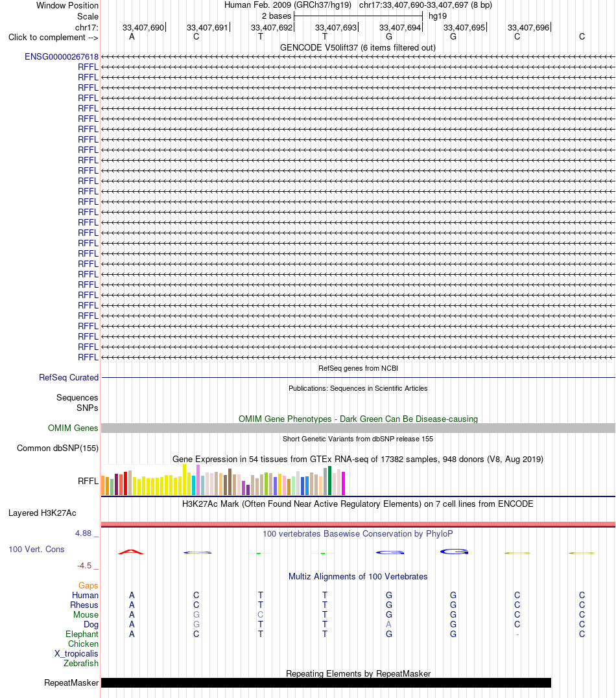The image size is (616, 698).
Task: Open 100 vertebrates Basewise Conservation by PhyloP title
Action: [358, 534]
